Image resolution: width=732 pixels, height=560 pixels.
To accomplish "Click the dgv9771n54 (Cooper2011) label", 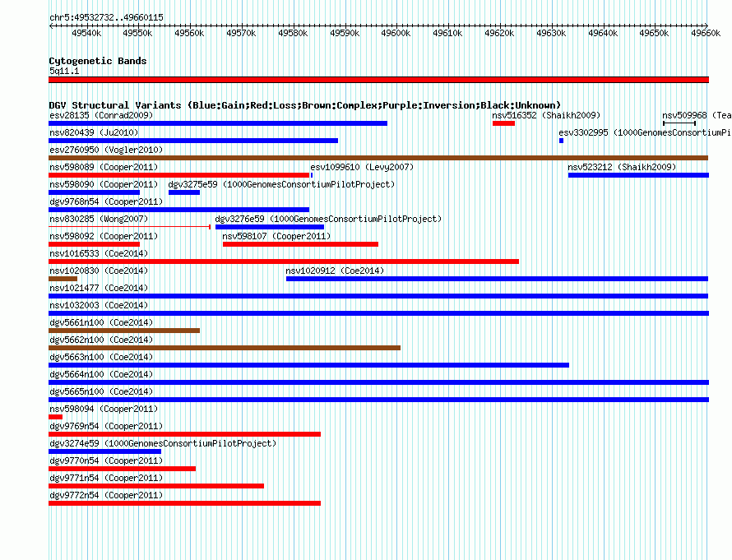I will [x=106, y=478].
